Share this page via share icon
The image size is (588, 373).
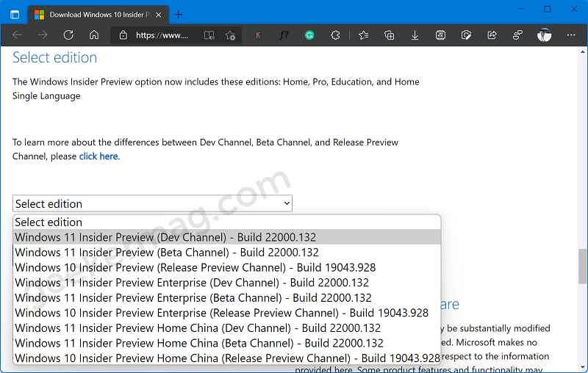click(x=492, y=35)
